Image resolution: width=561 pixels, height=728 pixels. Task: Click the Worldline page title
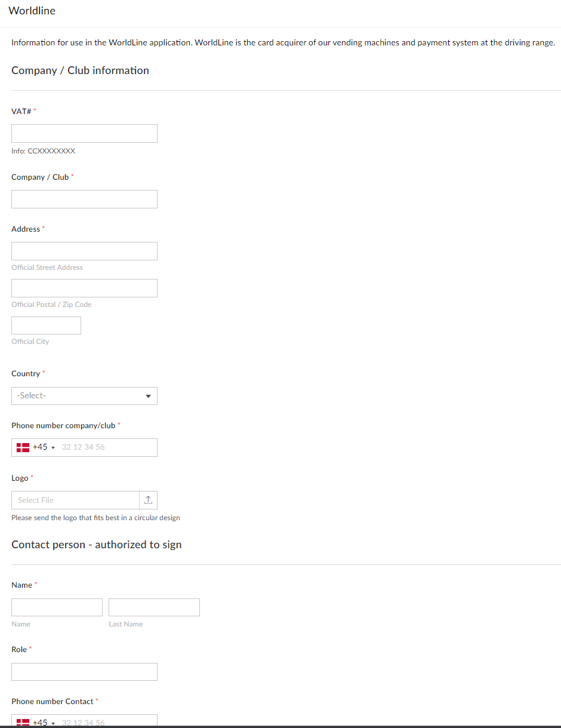(32, 11)
